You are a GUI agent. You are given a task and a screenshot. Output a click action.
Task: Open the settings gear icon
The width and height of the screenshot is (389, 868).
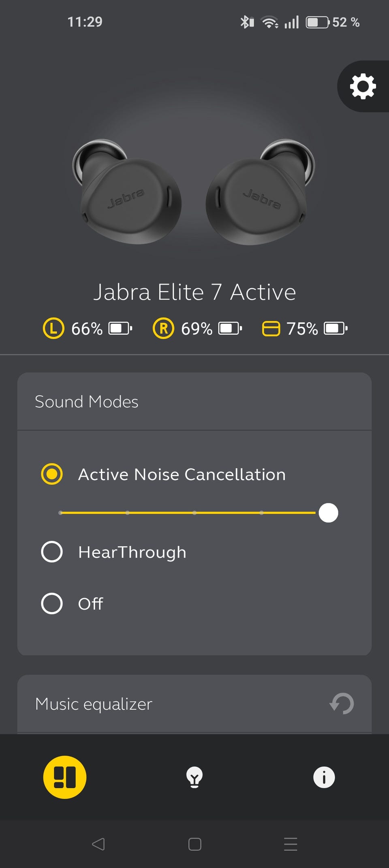pyautogui.click(x=363, y=86)
